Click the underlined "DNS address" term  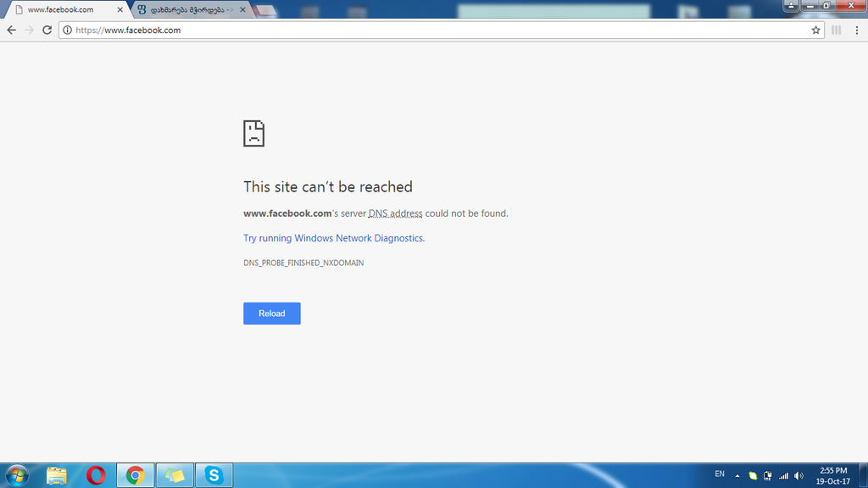point(395,213)
